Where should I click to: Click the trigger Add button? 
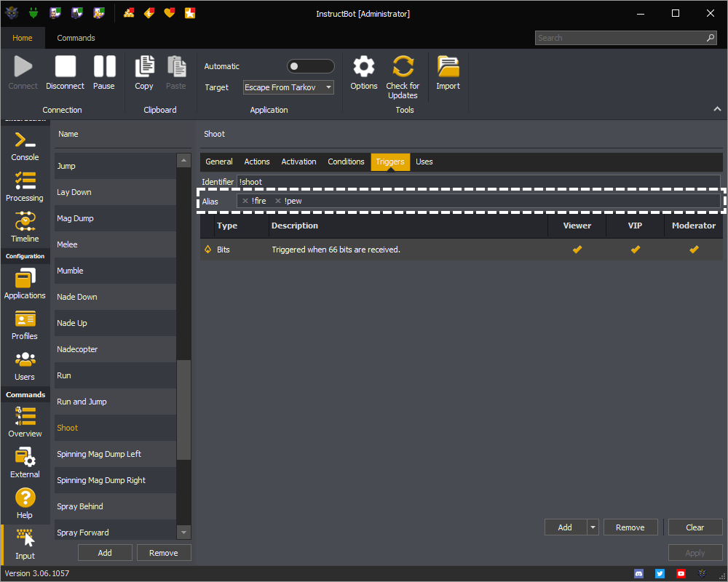pos(565,527)
